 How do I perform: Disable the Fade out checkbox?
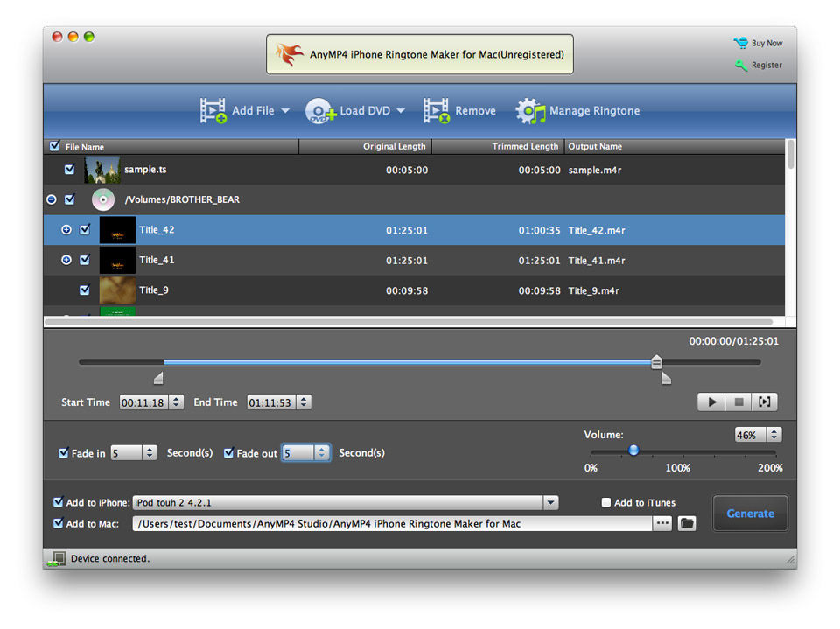pos(228,453)
